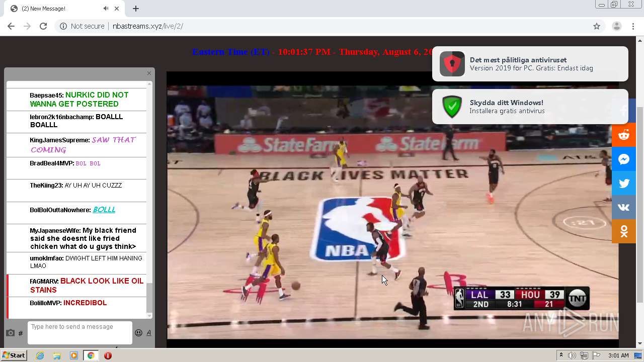644x362 pixels.
Task: Switch to Chrome taskbar button
Action: point(91,355)
